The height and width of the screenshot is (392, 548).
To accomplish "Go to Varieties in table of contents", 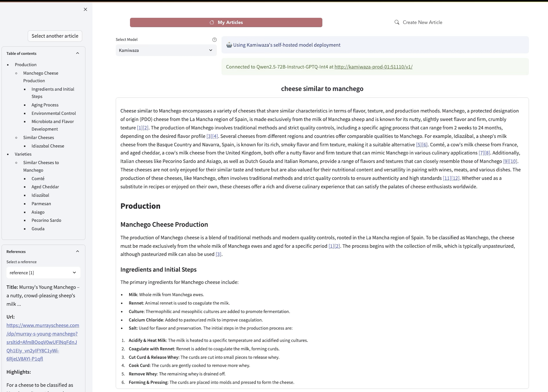I will (x=23, y=154).
